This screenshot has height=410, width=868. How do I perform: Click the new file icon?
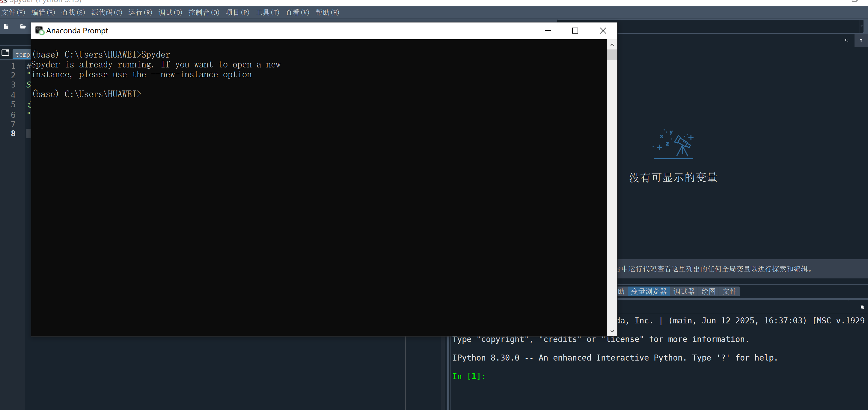[x=6, y=26]
